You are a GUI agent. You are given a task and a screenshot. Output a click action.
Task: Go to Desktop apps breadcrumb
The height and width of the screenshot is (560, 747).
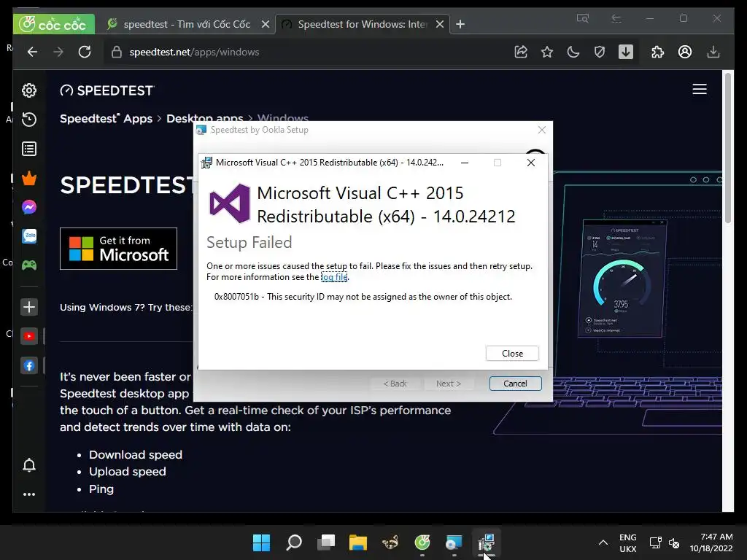[204, 119]
